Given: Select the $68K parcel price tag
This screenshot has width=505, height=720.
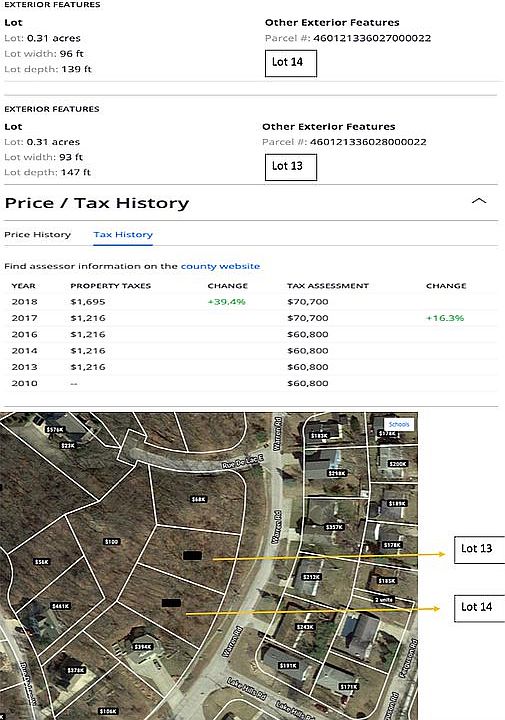Looking at the screenshot, I should click(x=198, y=499).
